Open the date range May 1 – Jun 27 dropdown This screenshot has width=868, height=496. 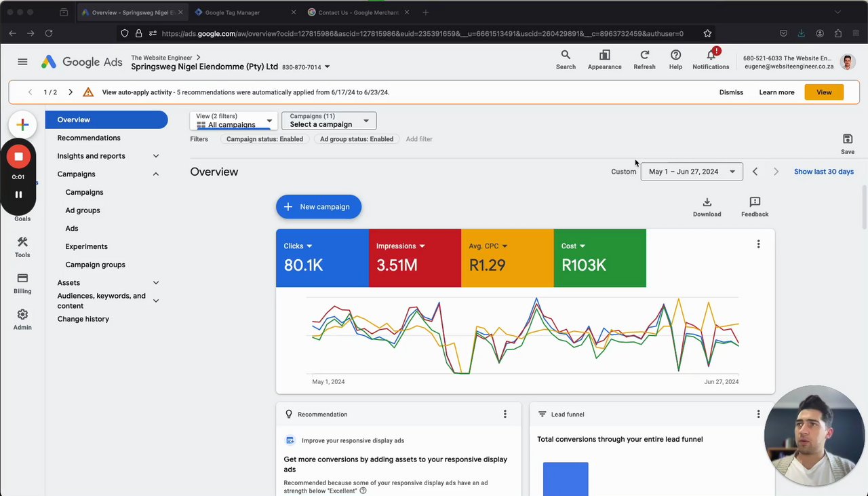tap(692, 172)
